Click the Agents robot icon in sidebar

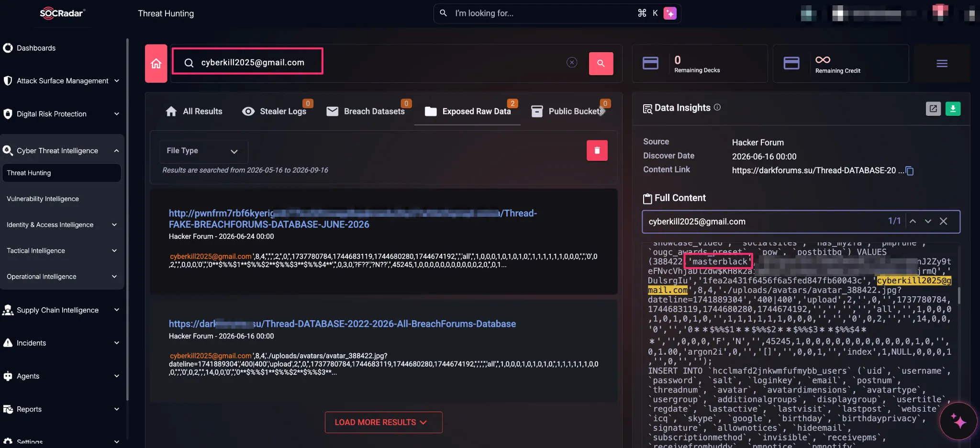point(8,376)
